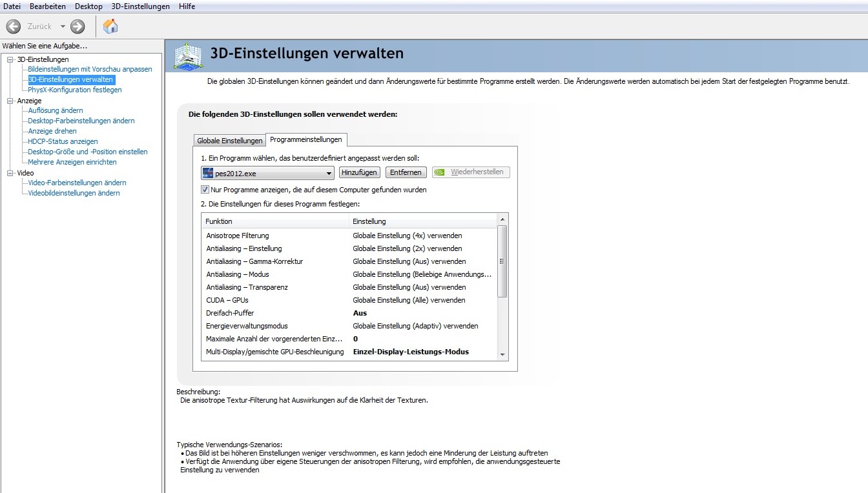This screenshot has width=868, height=493.
Task: Select Antialiasing – Einstellung row
Action: 349,248
